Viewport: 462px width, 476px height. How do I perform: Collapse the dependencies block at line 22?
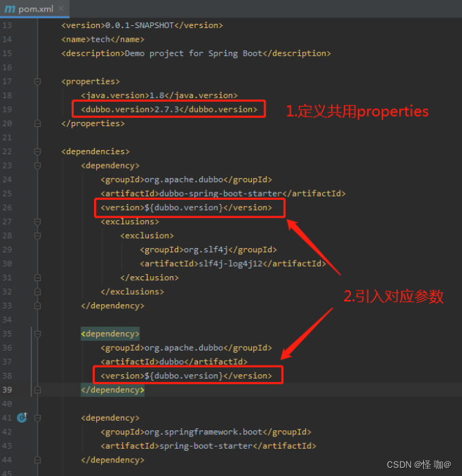click(x=38, y=151)
